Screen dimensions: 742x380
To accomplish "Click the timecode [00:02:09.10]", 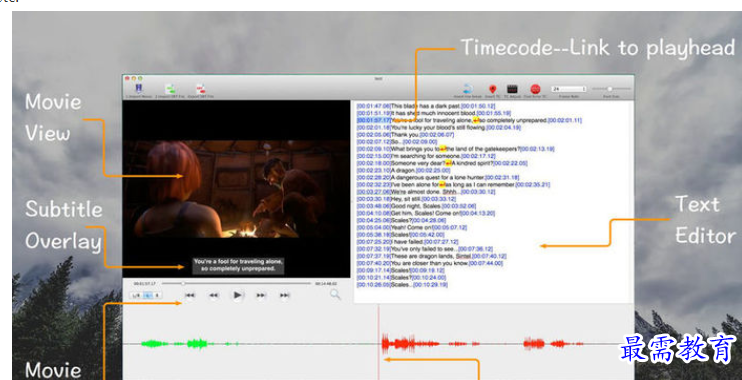I will coord(373,149).
